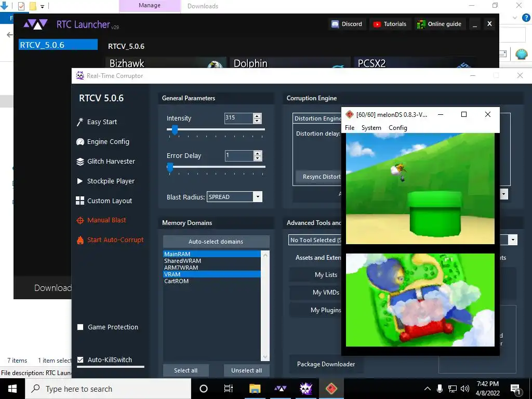Select SharedWRAM memory domain
532x399 pixels.
212,261
